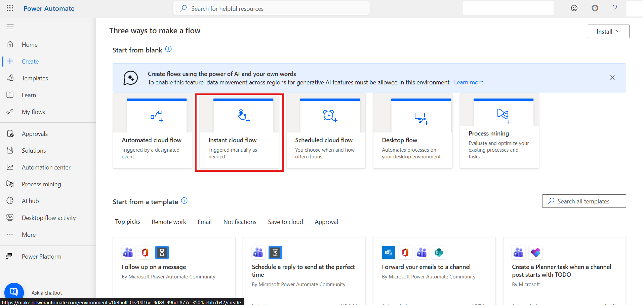
Task: Select the Instant cloud flow card
Action: 239,132
